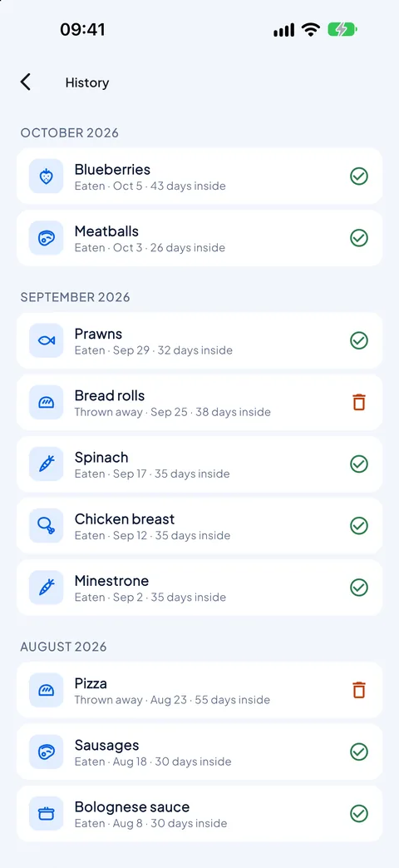Open the Minestrone history entry

tap(199, 588)
